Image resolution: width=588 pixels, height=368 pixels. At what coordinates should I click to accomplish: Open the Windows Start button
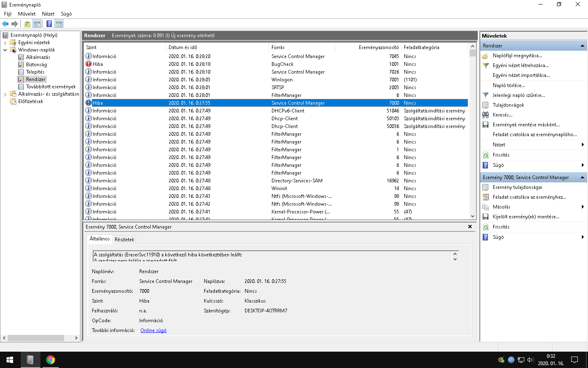pyautogui.click(x=10, y=360)
